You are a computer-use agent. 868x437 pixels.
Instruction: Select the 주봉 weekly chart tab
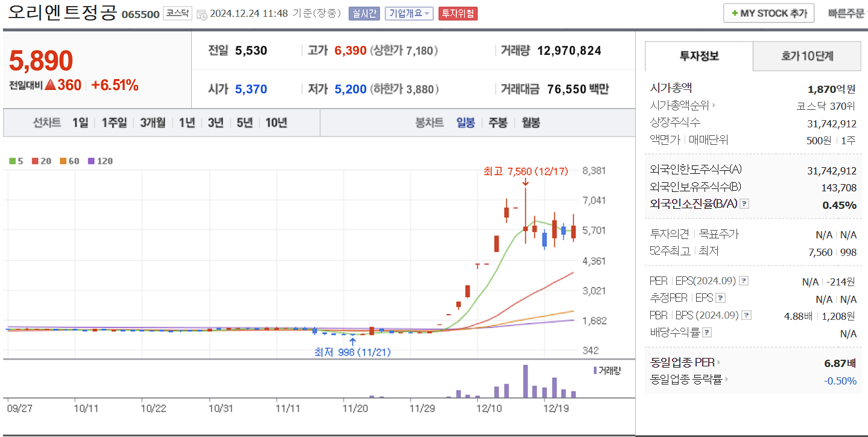(x=498, y=123)
